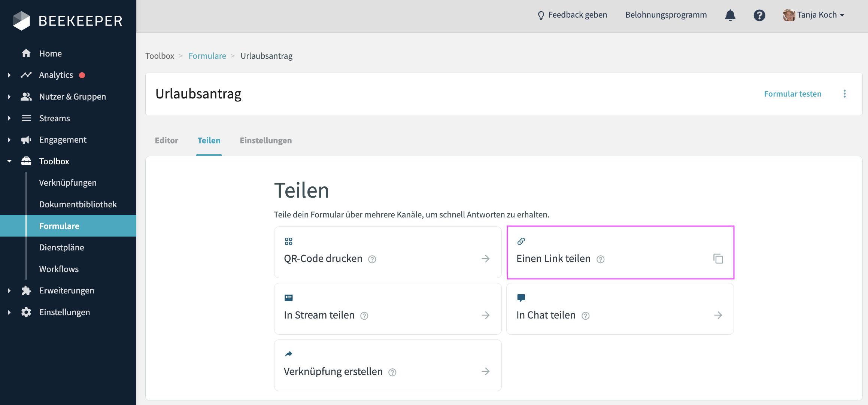The image size is (868, 405).
Task: Go to Formulare breadcrumb link
Action: coord(207,56)
